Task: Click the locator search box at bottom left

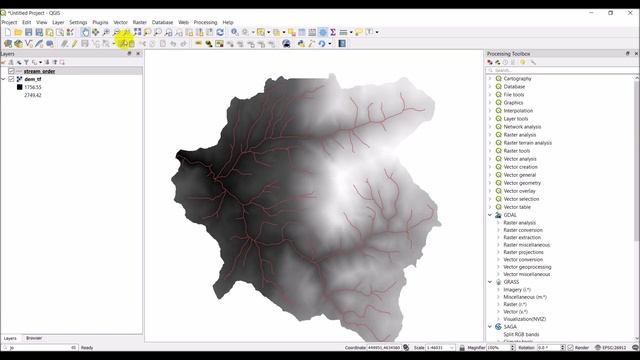Action: tap(39, 348)
